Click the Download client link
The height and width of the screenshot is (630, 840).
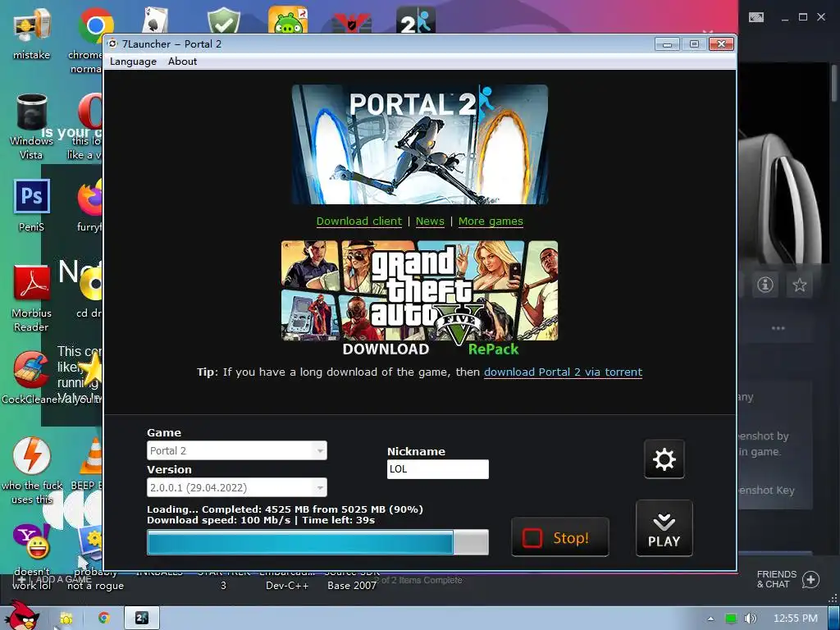[x=359, y=221]
